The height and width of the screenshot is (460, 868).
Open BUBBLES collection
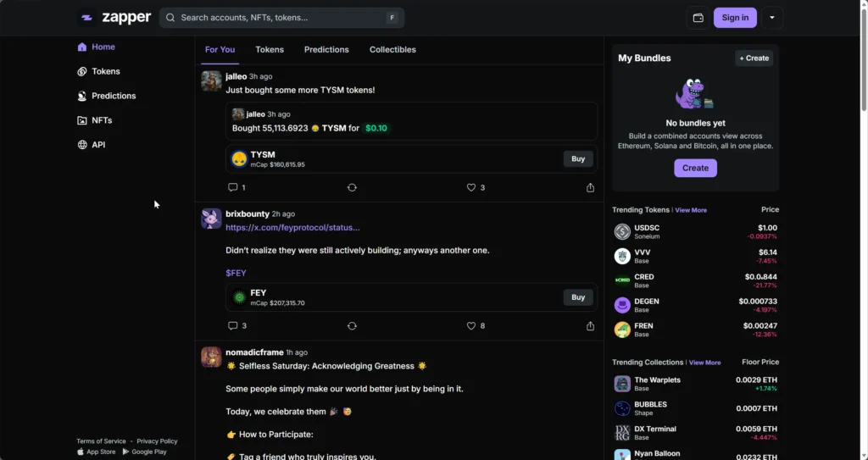point(695,408)
